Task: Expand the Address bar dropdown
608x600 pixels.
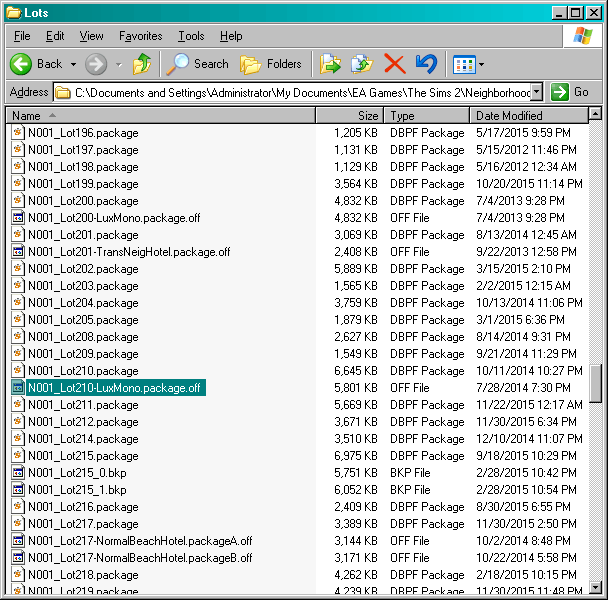Action: click(x=536, y=92)
